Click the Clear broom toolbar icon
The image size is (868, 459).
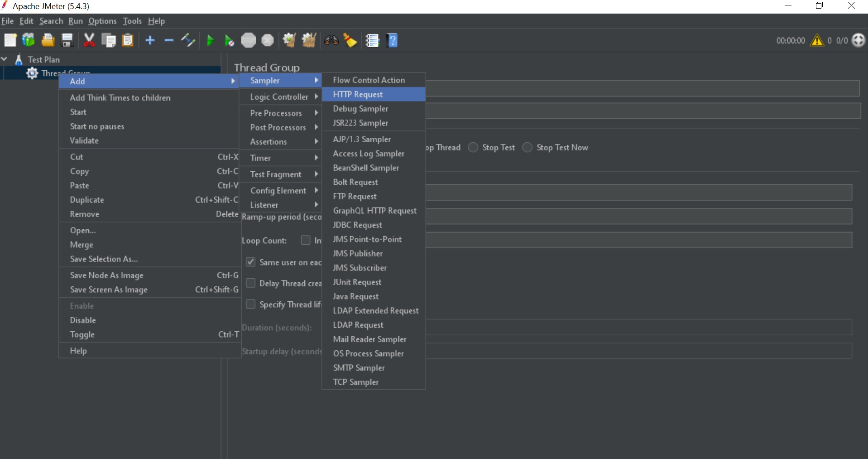point(289,40)
